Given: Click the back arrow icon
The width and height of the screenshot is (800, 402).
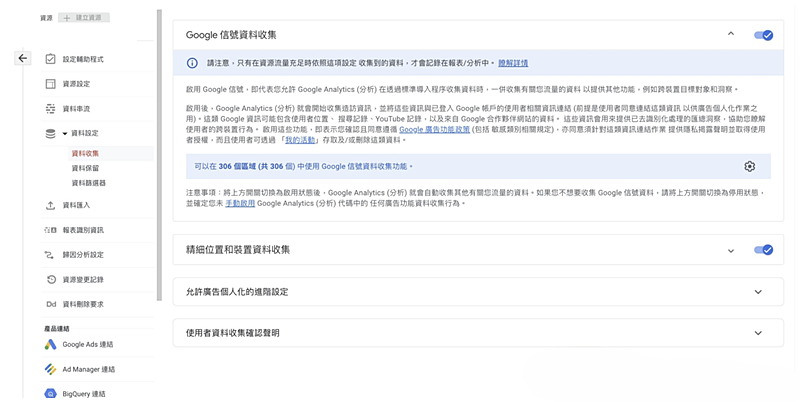Looking at the screenshot, I should tap(22, 58).
